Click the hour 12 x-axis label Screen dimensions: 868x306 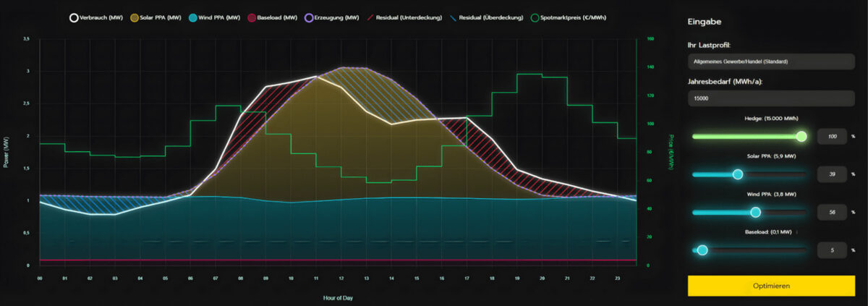341,278
